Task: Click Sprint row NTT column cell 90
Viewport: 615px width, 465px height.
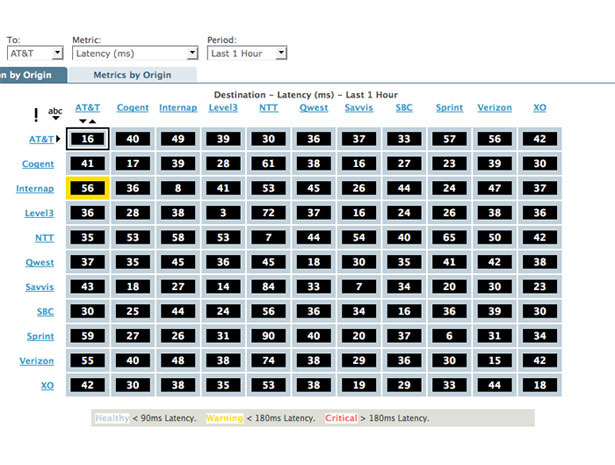Action: coord(269,336)
